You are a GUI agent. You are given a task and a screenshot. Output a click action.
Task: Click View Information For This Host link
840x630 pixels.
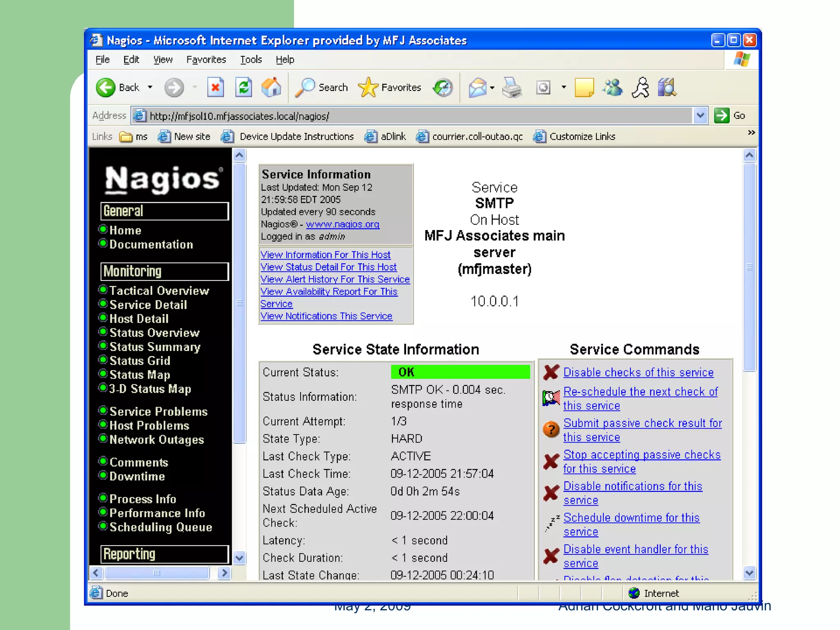click(x=326, y=255)
